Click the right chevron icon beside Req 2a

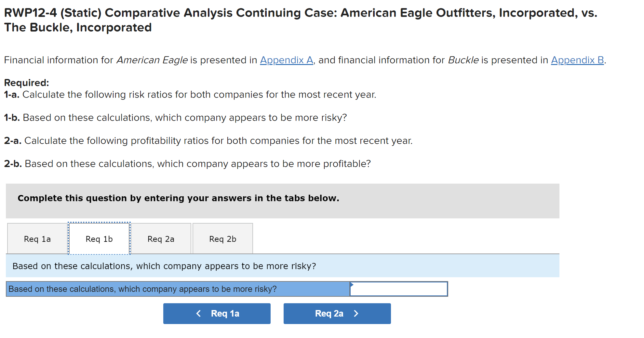pyautogui.click(x=356, y=314)
